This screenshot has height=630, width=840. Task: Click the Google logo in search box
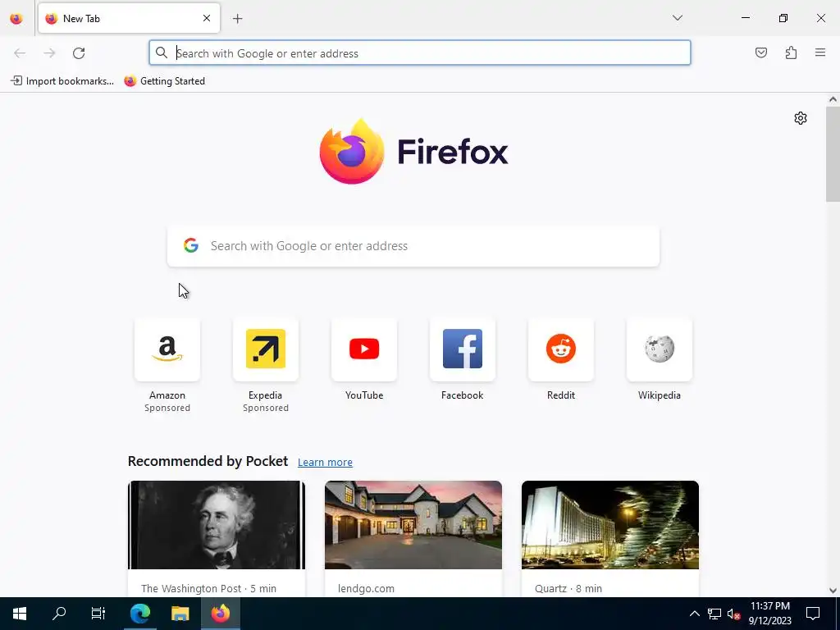[x=190, y=245]
